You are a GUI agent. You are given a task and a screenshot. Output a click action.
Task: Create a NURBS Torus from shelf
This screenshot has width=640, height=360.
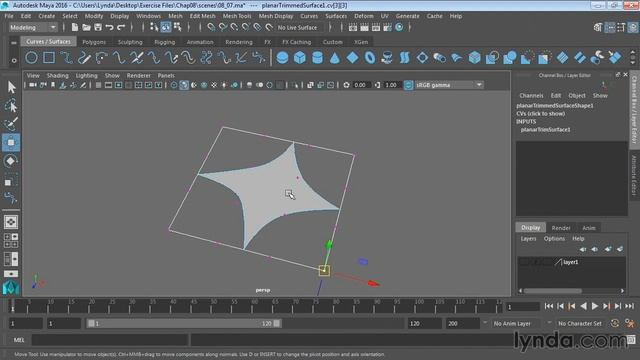tap(370, 58)
